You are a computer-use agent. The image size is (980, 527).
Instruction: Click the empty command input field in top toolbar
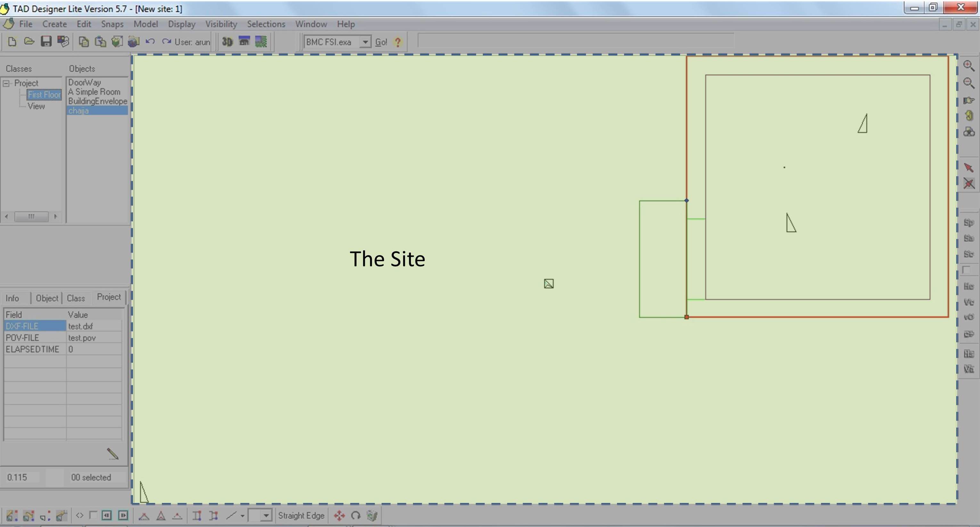pos(575,40)
